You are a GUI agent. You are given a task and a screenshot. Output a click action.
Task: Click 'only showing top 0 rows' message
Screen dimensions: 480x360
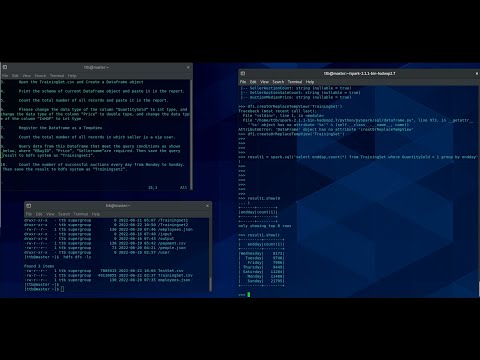tap(265, 226)
